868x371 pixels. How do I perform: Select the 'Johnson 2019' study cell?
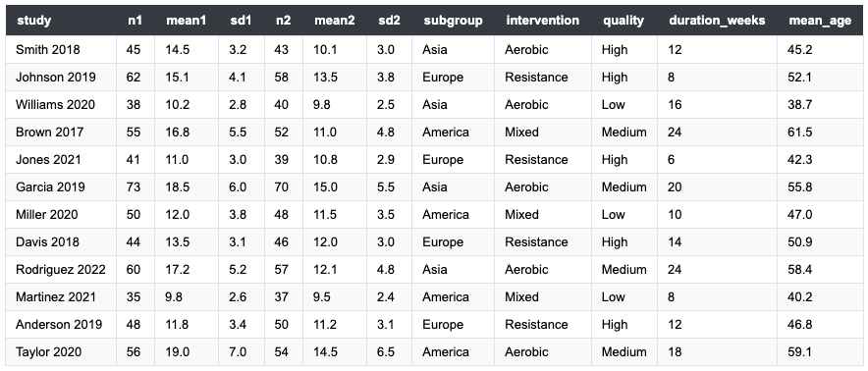pyautogui.click(x=55, y=77)
